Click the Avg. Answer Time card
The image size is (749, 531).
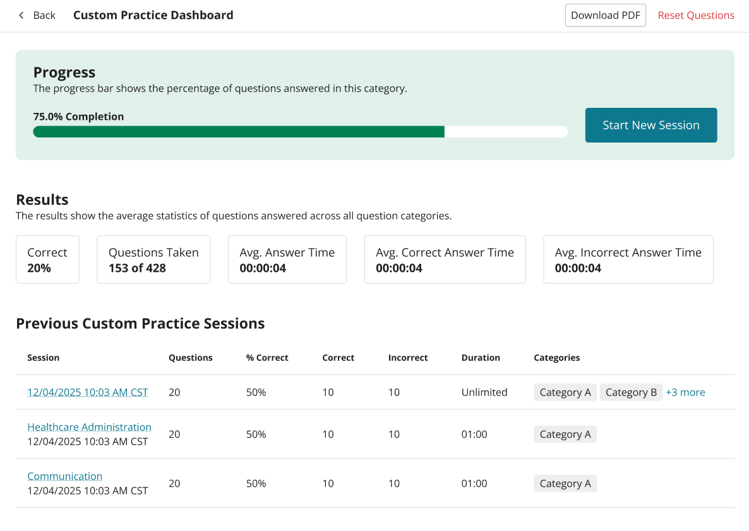click(x=288, y=259)
